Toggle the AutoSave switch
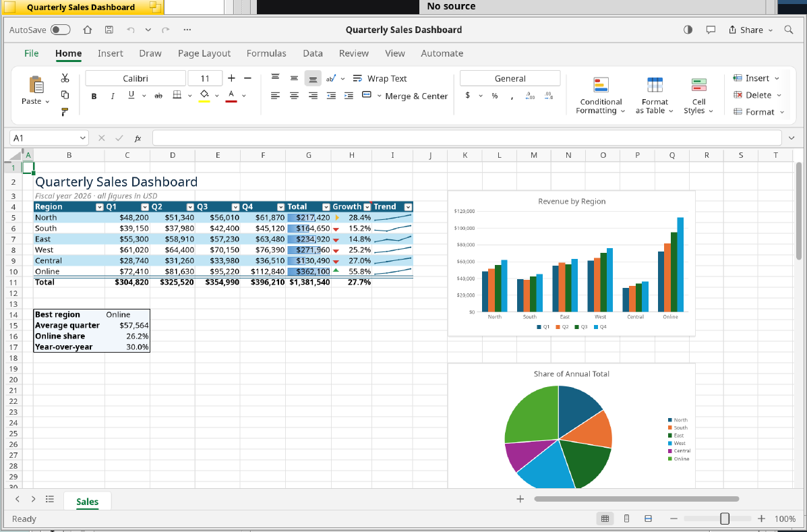 point(60,30)
